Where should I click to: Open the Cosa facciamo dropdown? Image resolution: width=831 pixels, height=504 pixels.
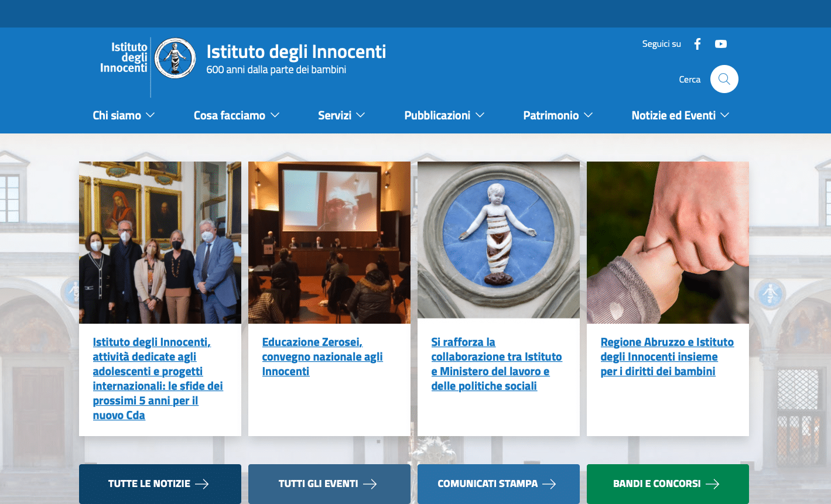tap(236, 115)
